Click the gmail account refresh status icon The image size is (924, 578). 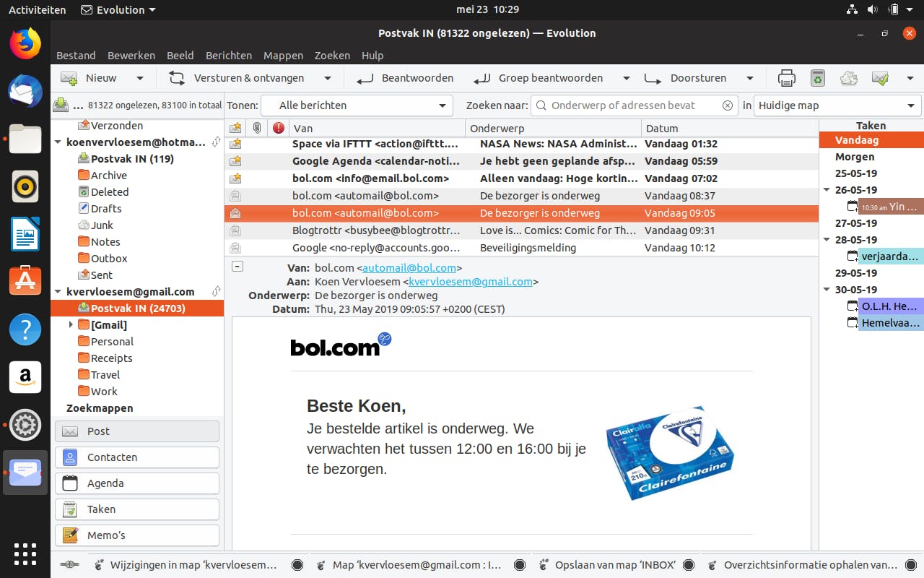click(x=216, y=292)
